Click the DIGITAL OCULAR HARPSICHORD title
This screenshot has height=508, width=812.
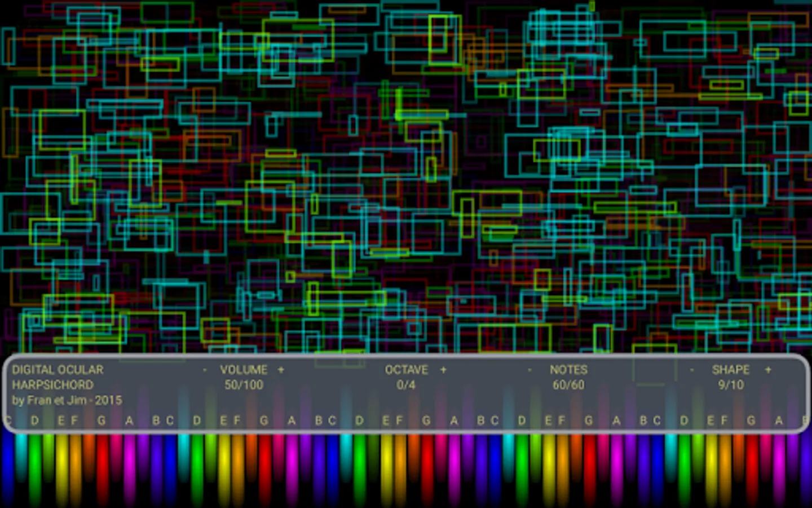pyautogui.click(x=58, y=377)
